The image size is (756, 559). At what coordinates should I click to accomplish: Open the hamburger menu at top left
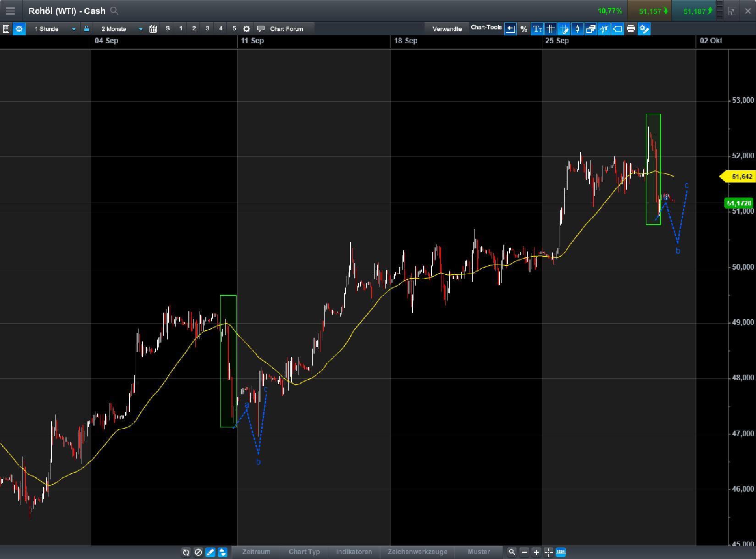tap(10, 11)
